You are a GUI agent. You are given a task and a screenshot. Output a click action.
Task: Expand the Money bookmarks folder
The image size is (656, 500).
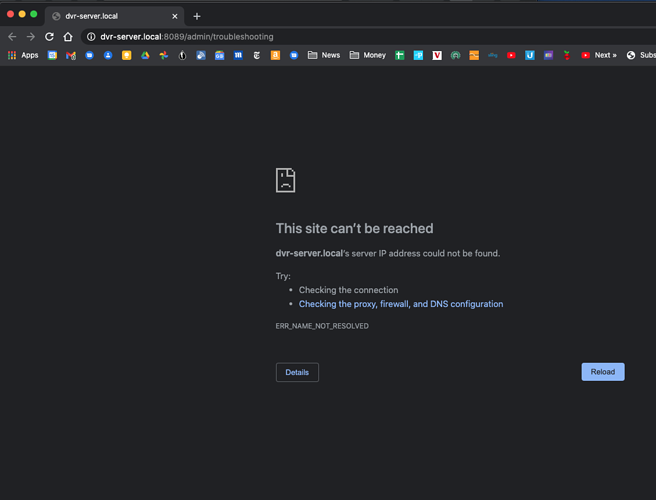[367, 55]
